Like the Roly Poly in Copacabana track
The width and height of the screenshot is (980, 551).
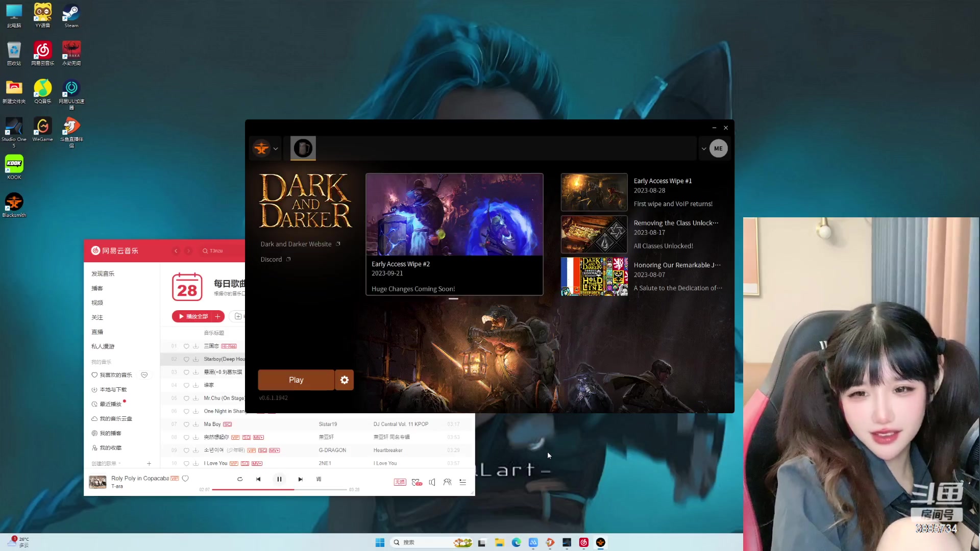tap(185, 479)
